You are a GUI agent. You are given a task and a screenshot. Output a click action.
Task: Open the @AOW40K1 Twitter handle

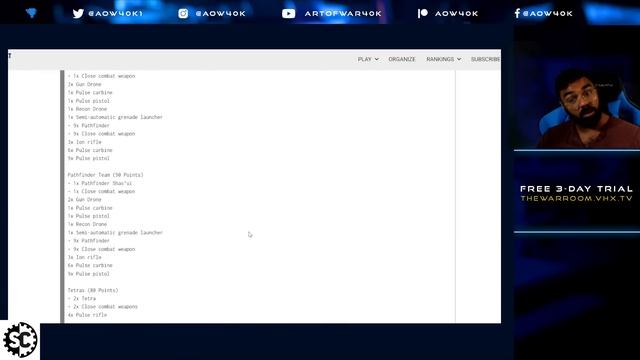point(116,13)
